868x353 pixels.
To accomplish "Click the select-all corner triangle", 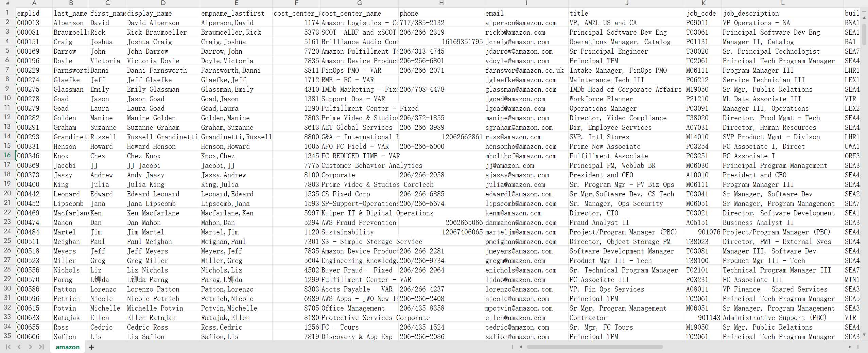I will [7, 3].
